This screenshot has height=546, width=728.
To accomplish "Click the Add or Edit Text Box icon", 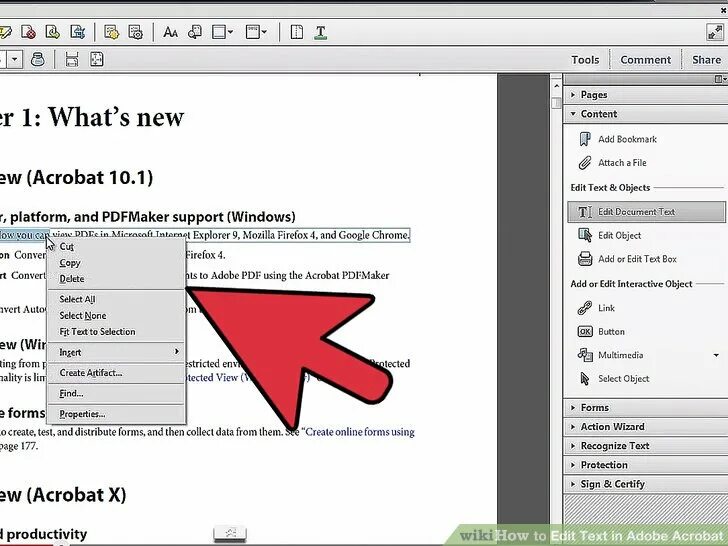I will click(x=585, y=259).
